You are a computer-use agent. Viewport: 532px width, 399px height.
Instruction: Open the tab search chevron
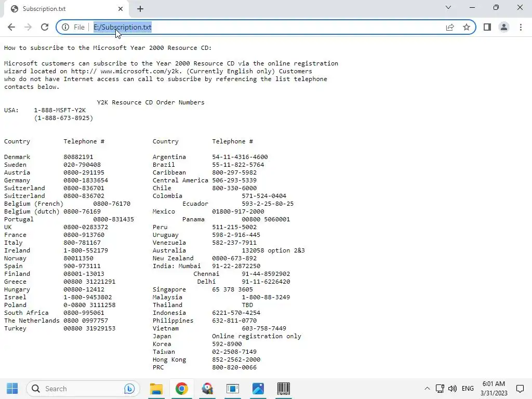(x=448, y=7)
